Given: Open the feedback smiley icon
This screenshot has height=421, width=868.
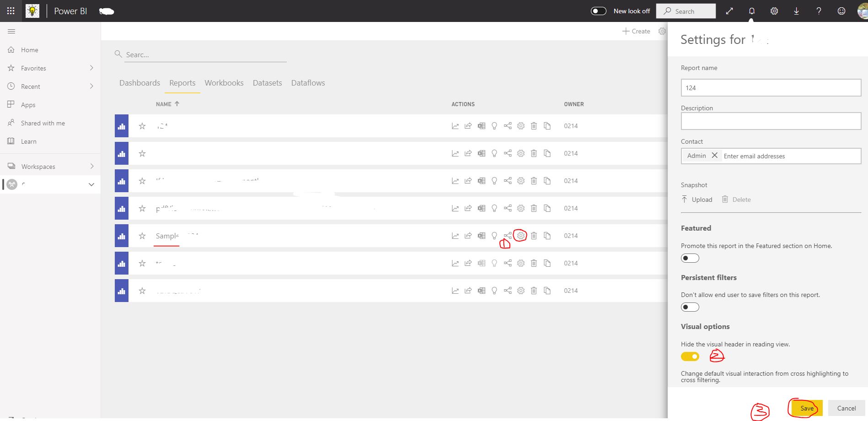Looking at the screenshot, I should point(841,11).
